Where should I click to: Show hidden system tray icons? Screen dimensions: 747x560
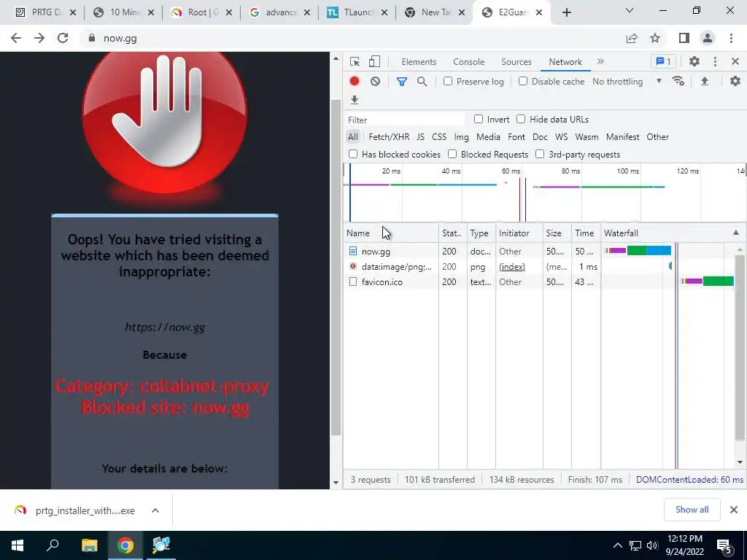[x=617, y=545]
